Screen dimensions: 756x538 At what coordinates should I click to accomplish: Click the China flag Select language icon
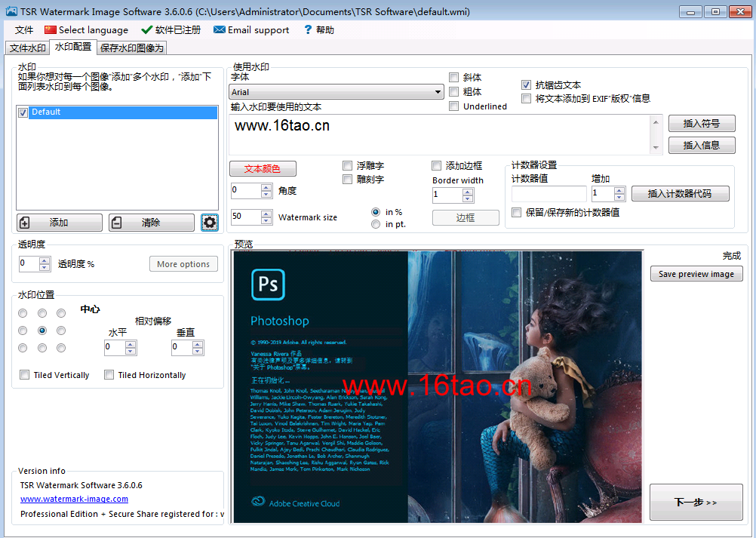click(x=51, y=29)
